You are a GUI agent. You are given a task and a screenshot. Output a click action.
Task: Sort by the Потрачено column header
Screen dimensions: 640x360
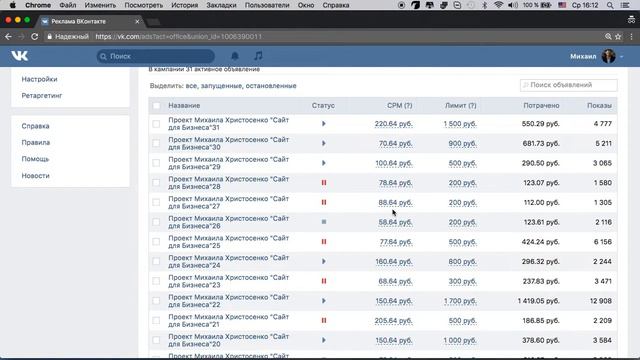point(541,106)
